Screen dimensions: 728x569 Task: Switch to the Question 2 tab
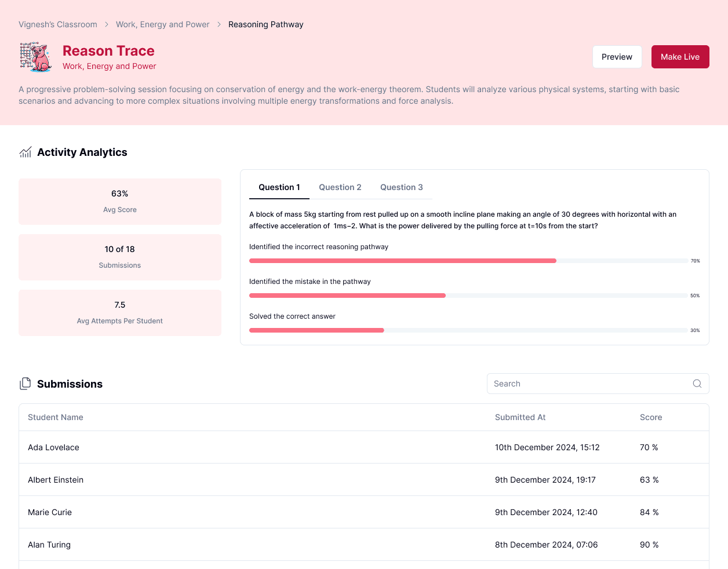coord(340,187)
